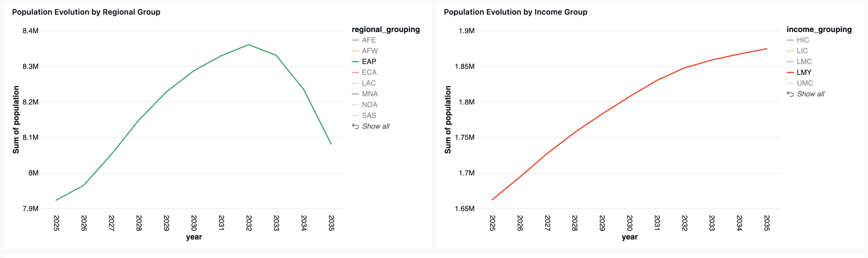This screenshot has width=868, height=258.
Task: Click the EAP line peak at 2032
Action: (249, 45)
